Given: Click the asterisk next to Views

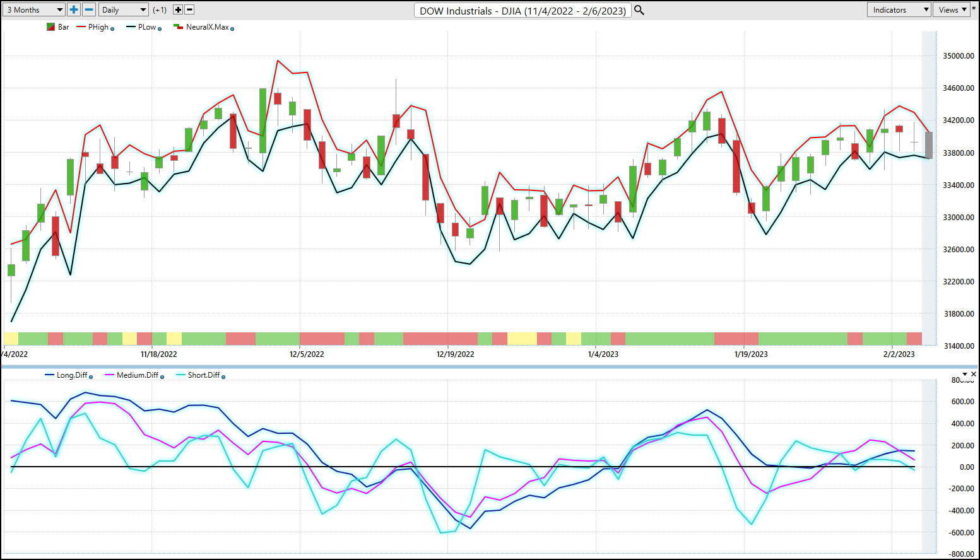Looking at the screenshot, I should click(x=974, y=9).
